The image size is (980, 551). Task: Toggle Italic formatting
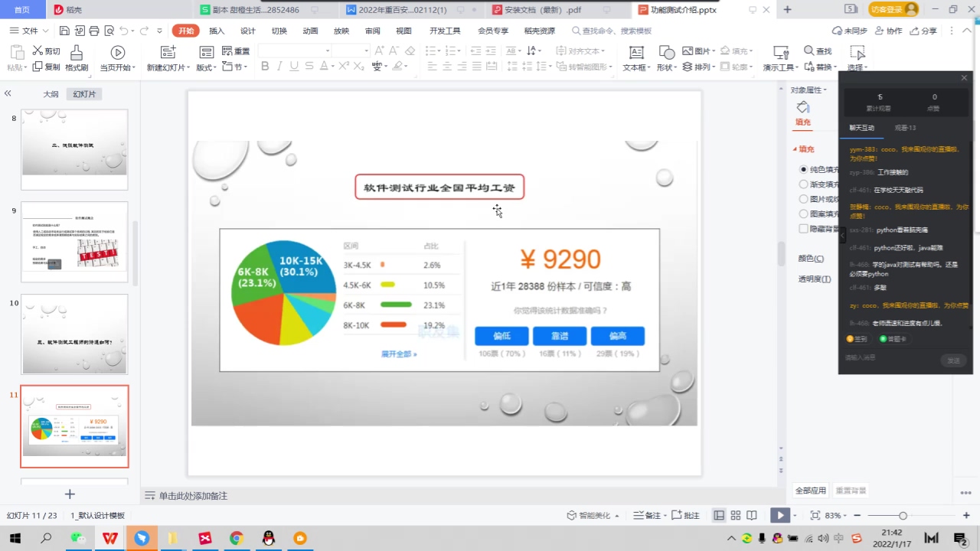click(279, 67)
